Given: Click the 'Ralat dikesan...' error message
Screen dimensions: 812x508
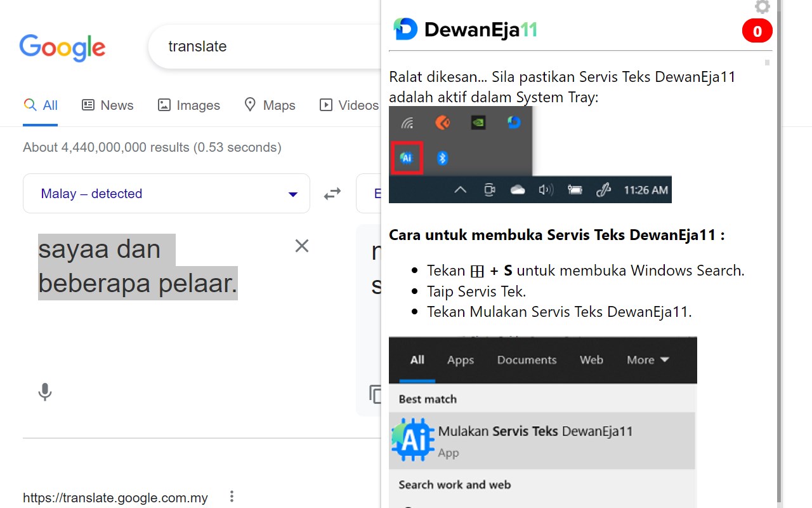Looking at the screenshot, I should coord(562,87).
